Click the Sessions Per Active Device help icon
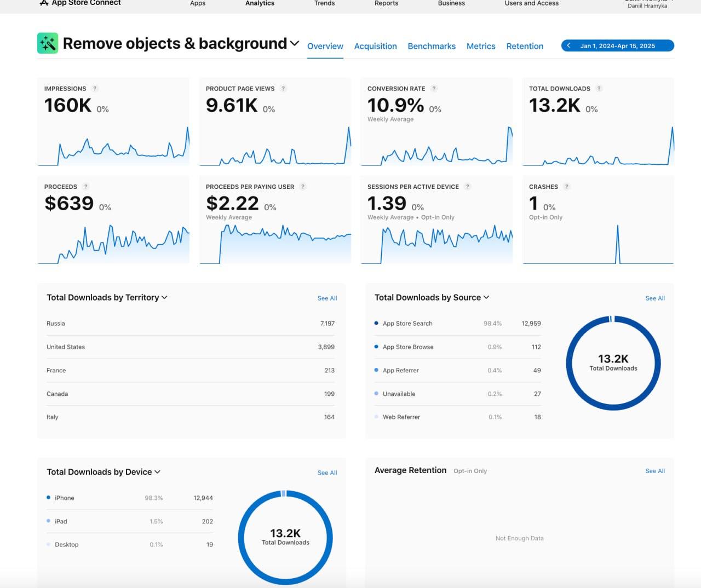The image size is (701, 588). pos(468,187)
